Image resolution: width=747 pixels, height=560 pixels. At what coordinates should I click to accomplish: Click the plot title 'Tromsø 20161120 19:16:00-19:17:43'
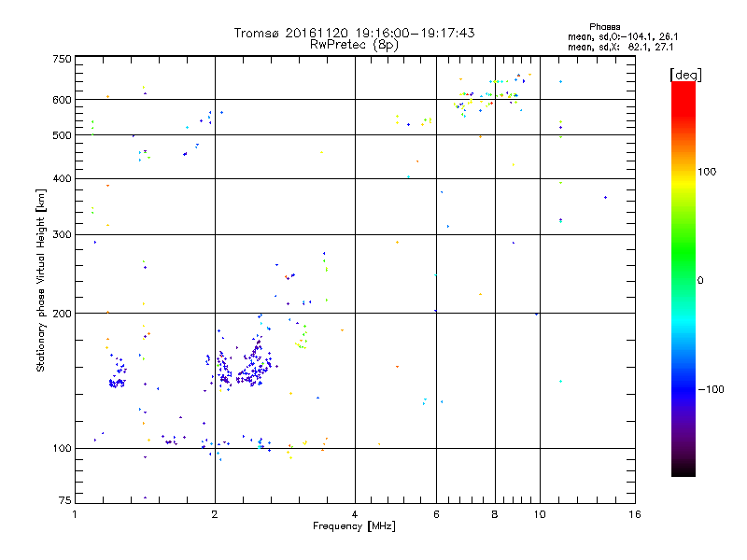click(354, 33)
